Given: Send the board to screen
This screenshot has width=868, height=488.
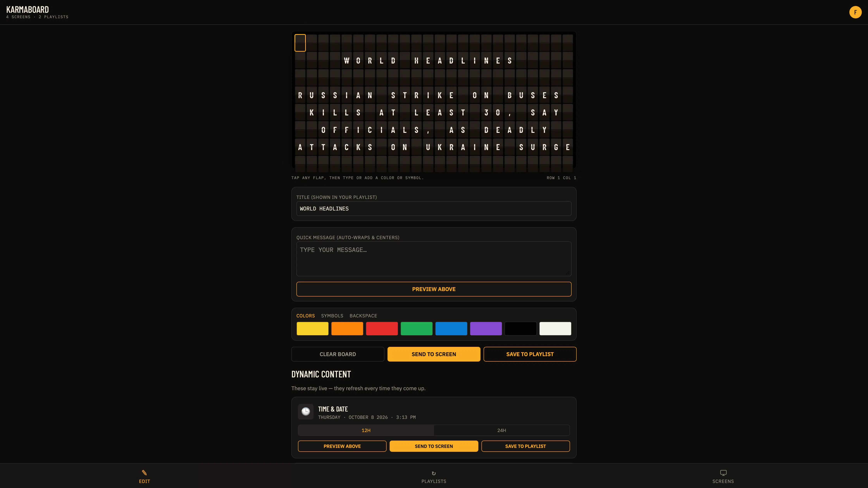Looking at the screenshot, I should [434, 354].
